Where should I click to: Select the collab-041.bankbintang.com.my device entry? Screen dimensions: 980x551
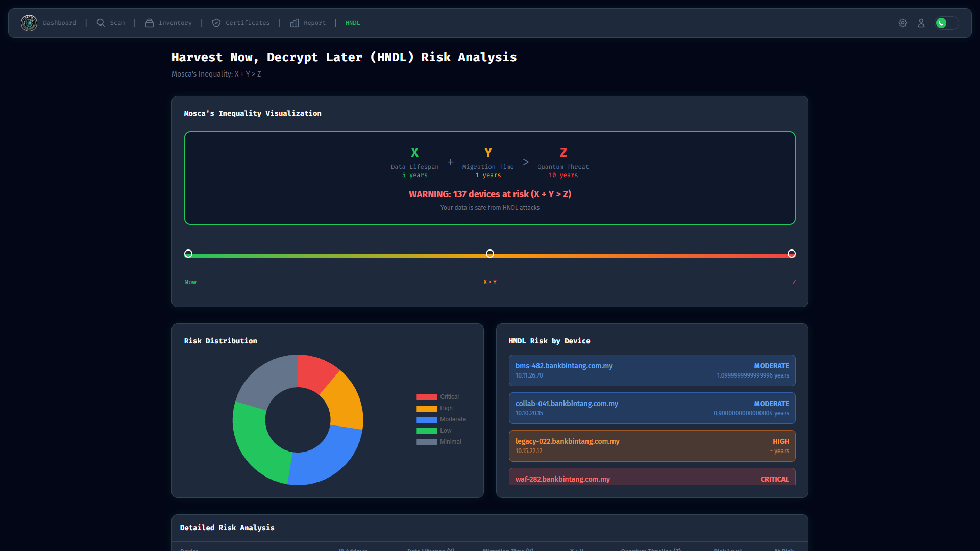(652, 408)
